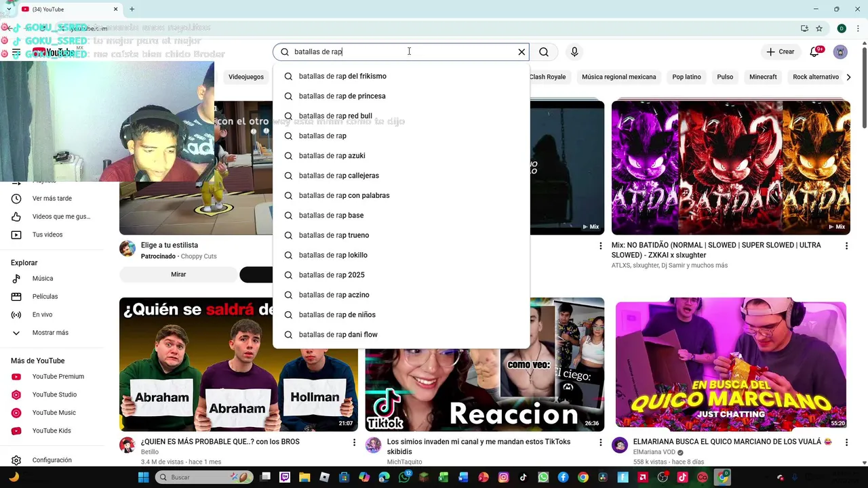Open options for QUIEN ES MÁS PROBABLE video
The height and width of the screenshot is (488, 868).
[354, 443]
